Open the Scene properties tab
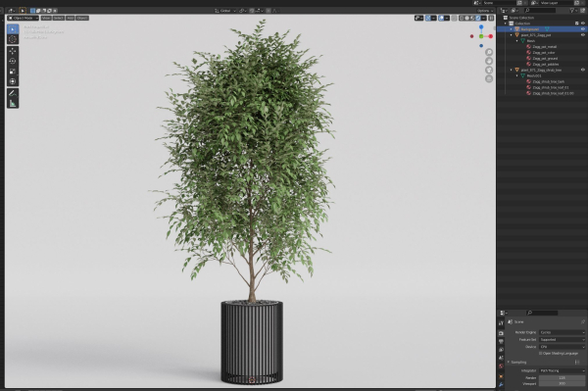This screenshot has height=391, width=588. click(501, 358)
